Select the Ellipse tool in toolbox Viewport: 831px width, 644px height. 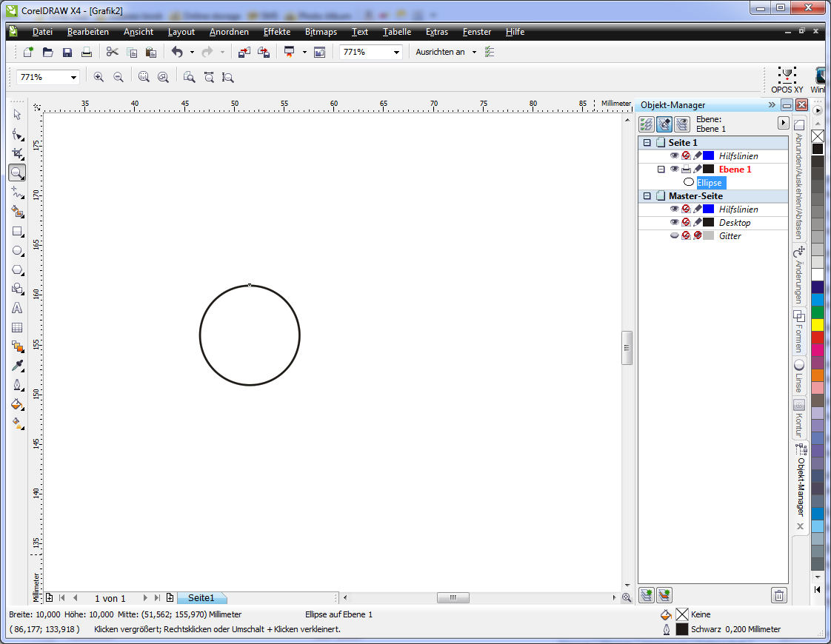(17, 251)
